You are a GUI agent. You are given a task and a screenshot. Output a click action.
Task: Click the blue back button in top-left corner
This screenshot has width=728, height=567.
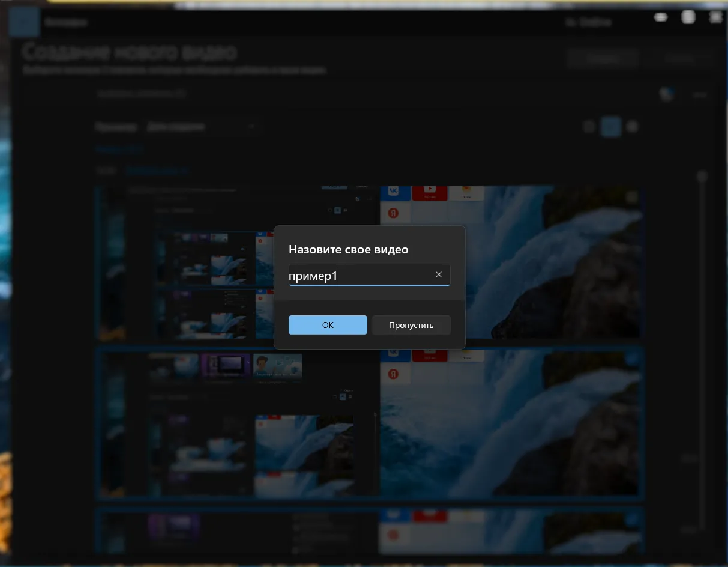click(24, 22)
